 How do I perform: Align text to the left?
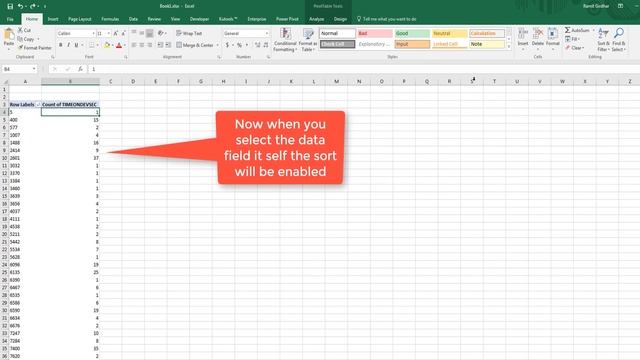pyautogui.click(x=134, y=45)
